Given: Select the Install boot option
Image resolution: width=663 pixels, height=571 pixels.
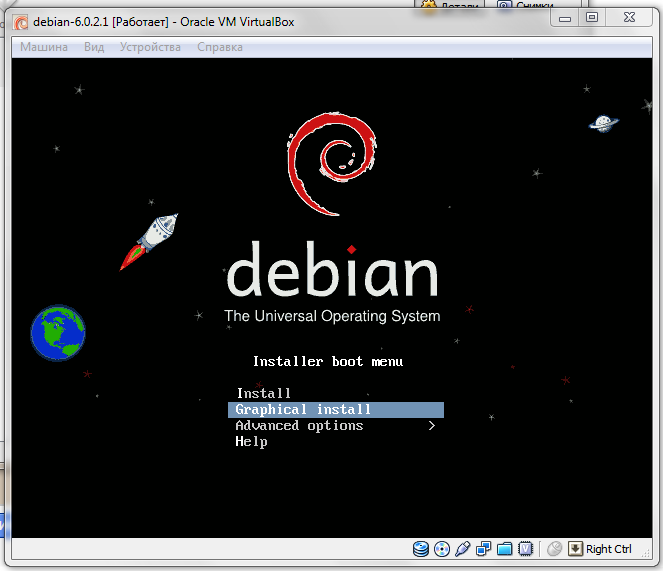Looking at the screenshot, I should pos(263,393).
